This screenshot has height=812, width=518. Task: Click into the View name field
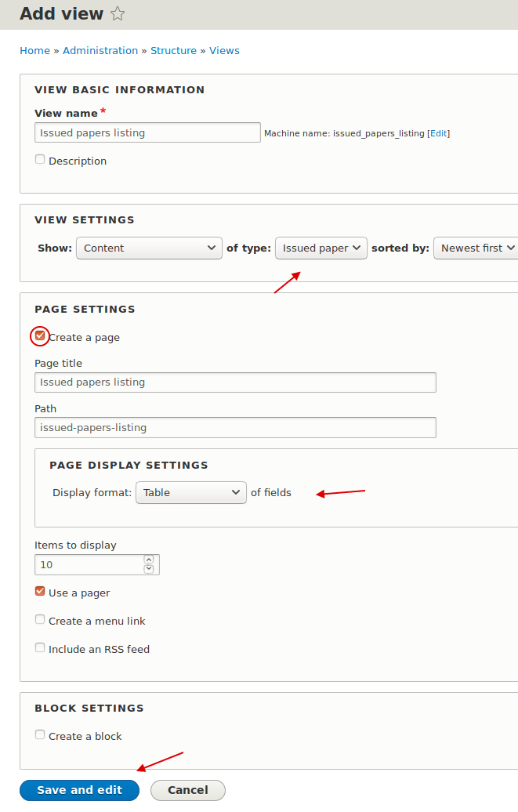(x=147, y=133)
